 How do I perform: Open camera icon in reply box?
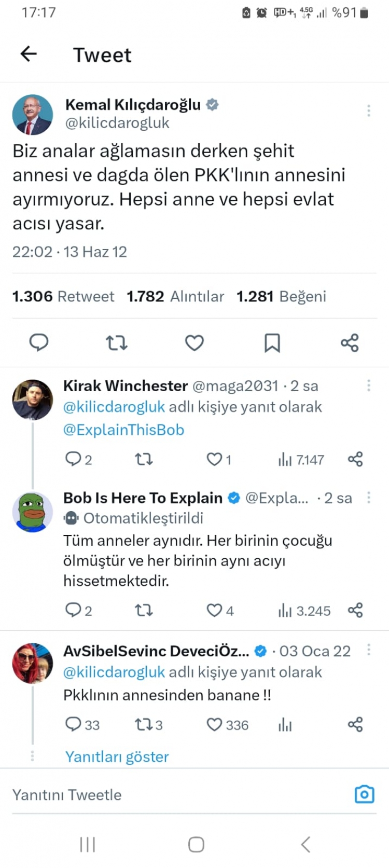pyautogui.click(x=364, y=794)
